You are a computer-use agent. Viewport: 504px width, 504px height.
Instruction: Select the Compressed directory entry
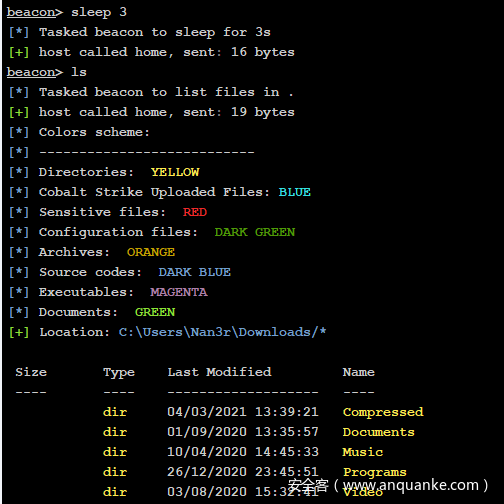pos(383,412)
